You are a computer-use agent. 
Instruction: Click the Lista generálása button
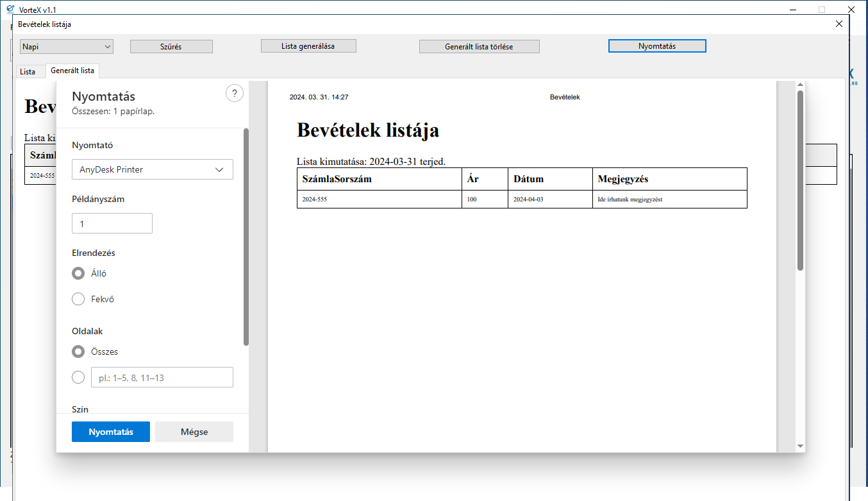point(308,46)
